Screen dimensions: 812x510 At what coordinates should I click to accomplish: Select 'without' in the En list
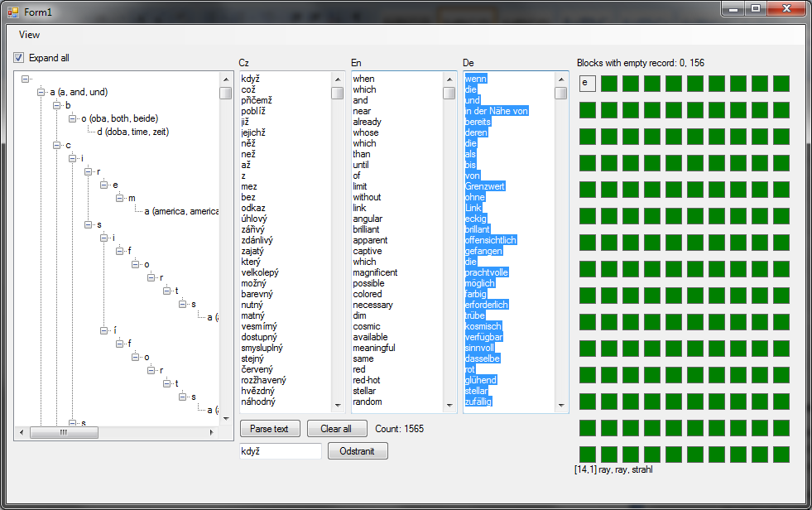[367, 197]
